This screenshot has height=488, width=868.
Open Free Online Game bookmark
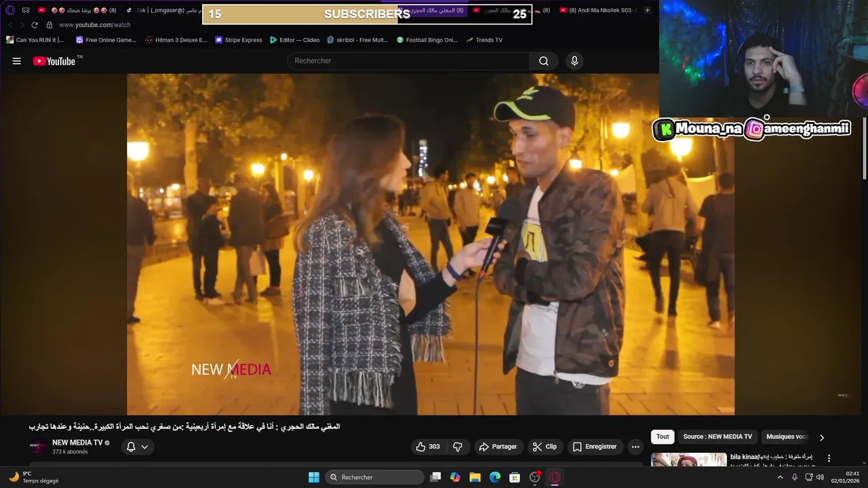click(106, 40)
